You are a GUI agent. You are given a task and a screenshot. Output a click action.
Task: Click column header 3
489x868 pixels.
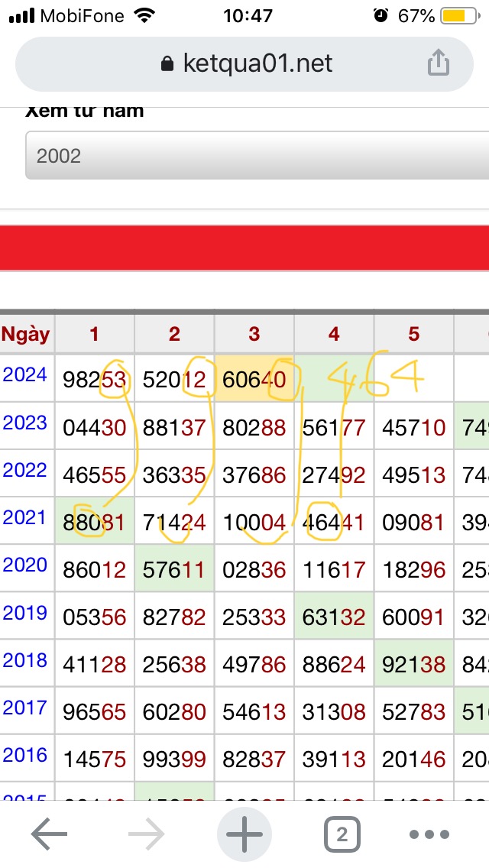(x=254, y=335)
